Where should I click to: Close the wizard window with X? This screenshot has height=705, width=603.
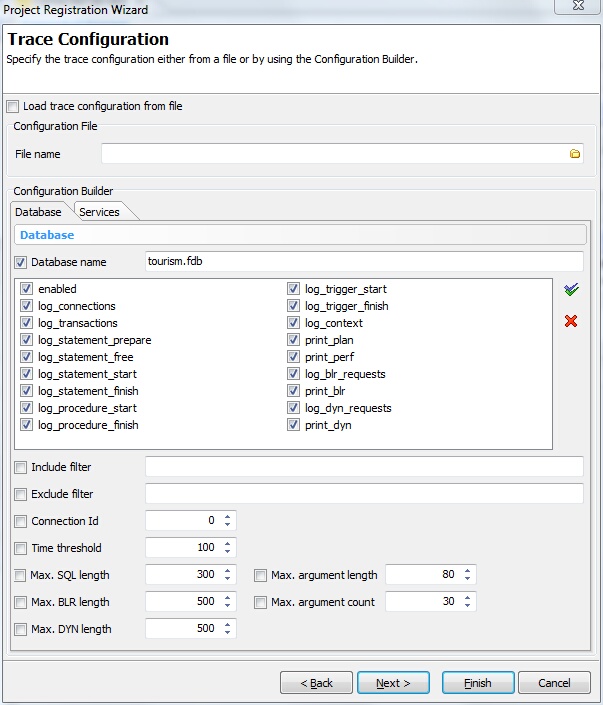click(x=578, y=5)
